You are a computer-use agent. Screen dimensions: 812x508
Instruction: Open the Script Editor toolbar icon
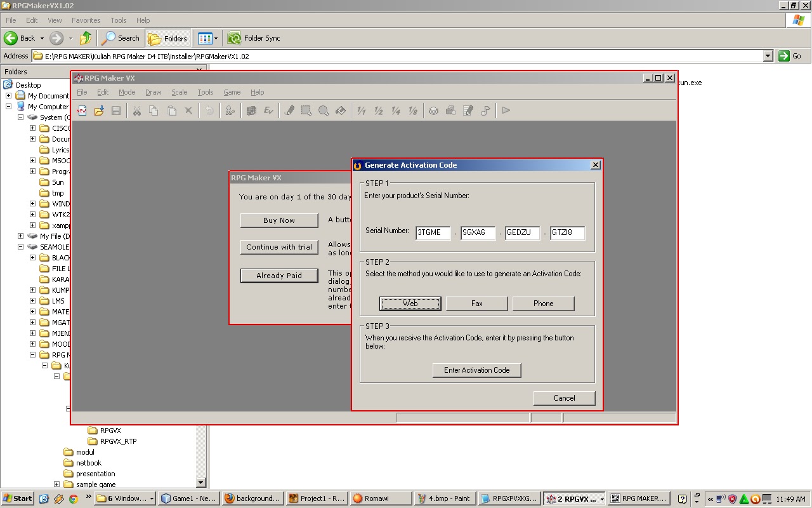point(468,110)
